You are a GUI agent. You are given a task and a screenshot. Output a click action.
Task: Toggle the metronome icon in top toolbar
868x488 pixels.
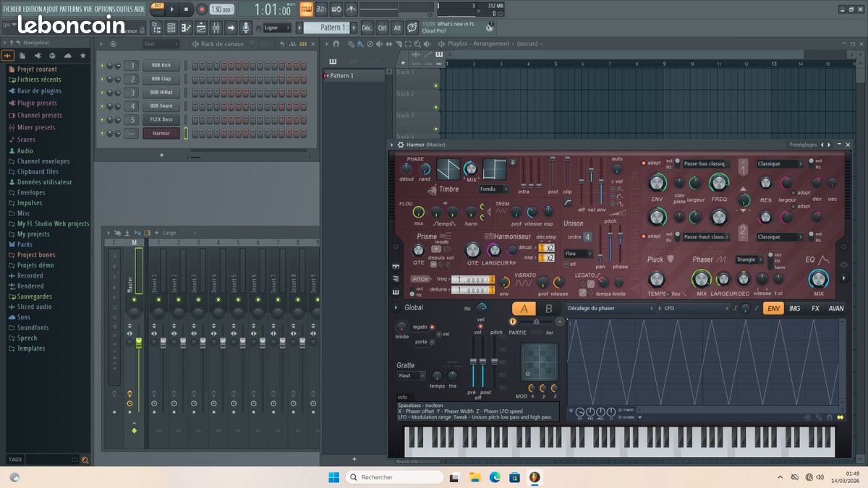tap(352, 9)
